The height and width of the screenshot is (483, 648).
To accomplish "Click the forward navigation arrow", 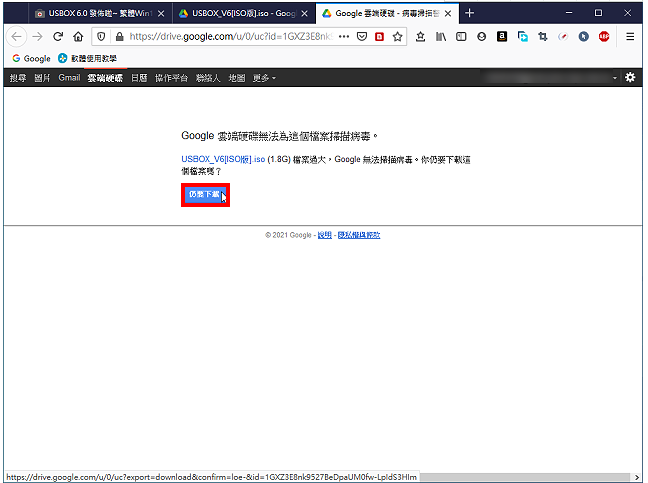I will (x=38, y=37).
